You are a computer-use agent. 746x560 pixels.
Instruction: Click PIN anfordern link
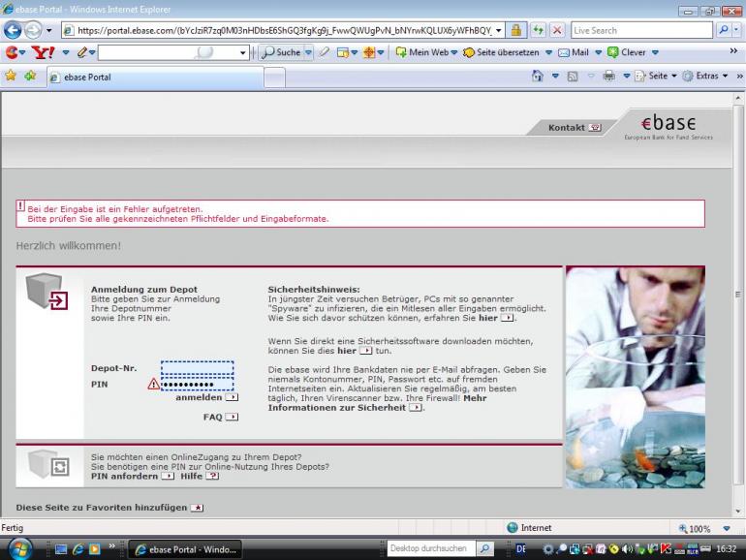pyautogui.click(x=133, y=477)
